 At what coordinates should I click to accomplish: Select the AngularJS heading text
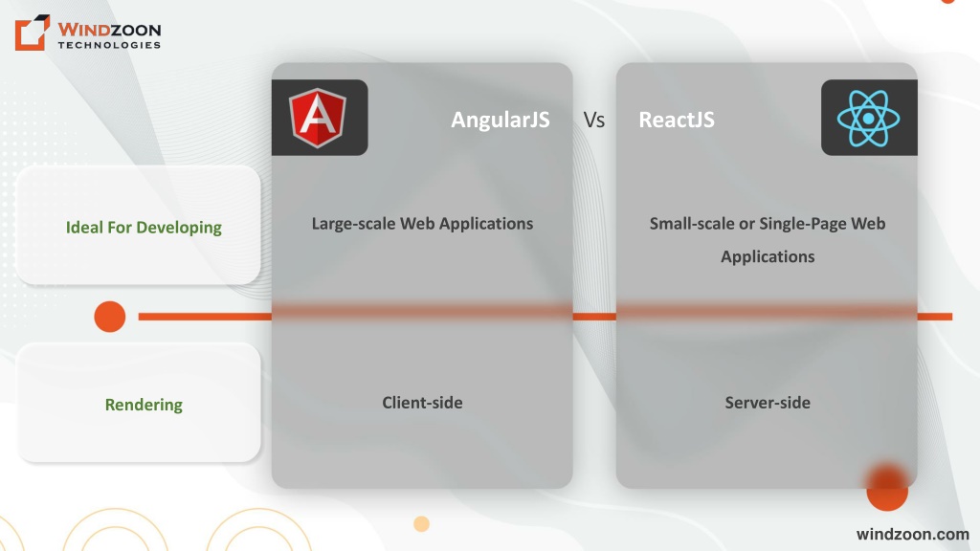coord(501,120)
